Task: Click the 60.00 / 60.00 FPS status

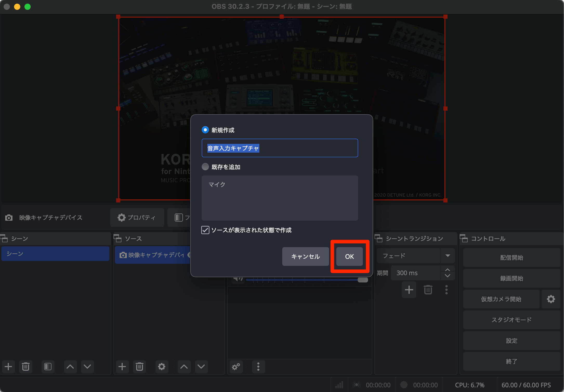Action: pyautogui.click(x=526, y=385)
